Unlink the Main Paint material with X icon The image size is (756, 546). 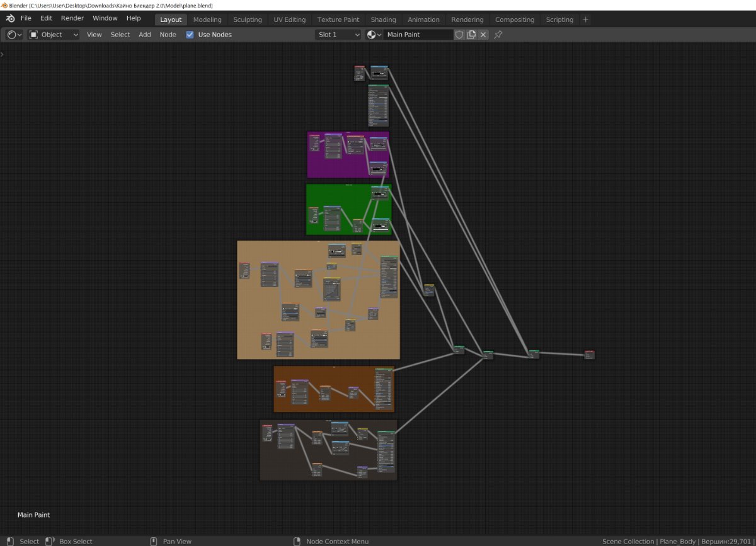pyautogui.click(x=483, y=35)
